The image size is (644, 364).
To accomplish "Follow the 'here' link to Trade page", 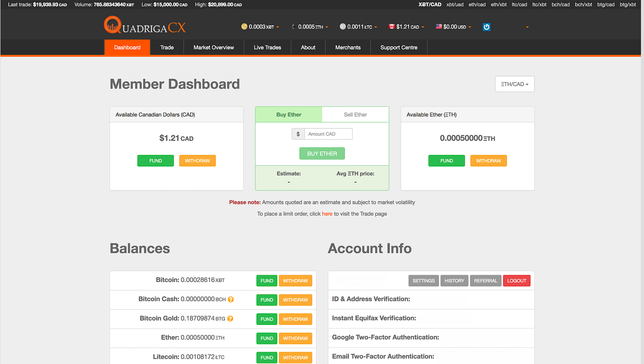I will point(327,214).
